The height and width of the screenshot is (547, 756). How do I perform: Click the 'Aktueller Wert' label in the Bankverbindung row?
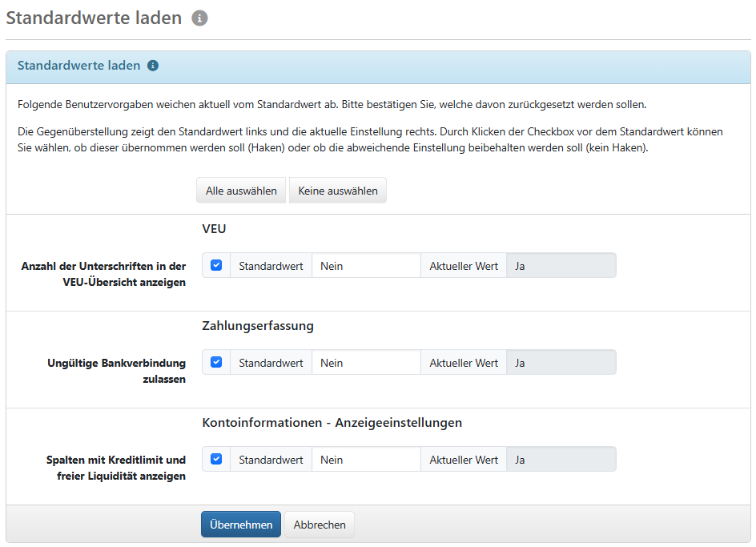tap(464, 363)
